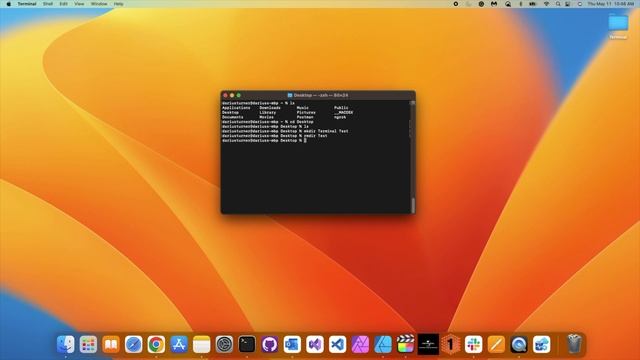The height and width of the screenshot is (360, 640).
Task: Open the last app icon before Trash
Action: coord(541,344)
